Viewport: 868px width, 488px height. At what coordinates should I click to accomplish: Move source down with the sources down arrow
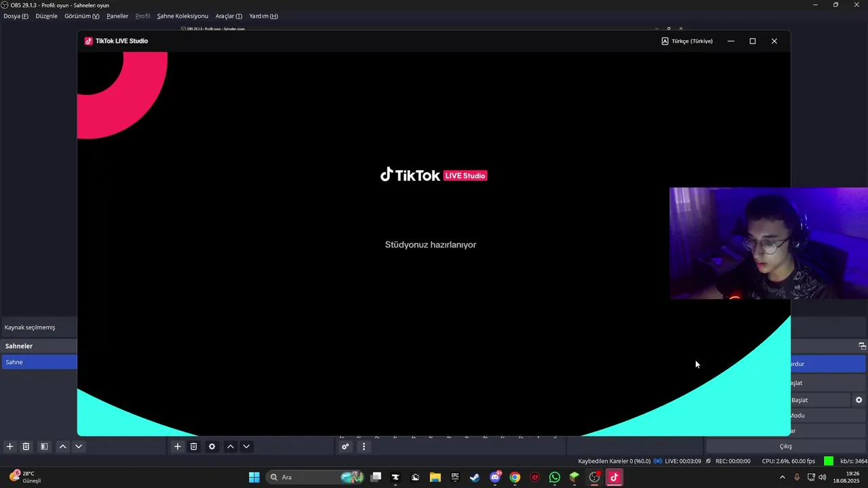pos(246,447)
